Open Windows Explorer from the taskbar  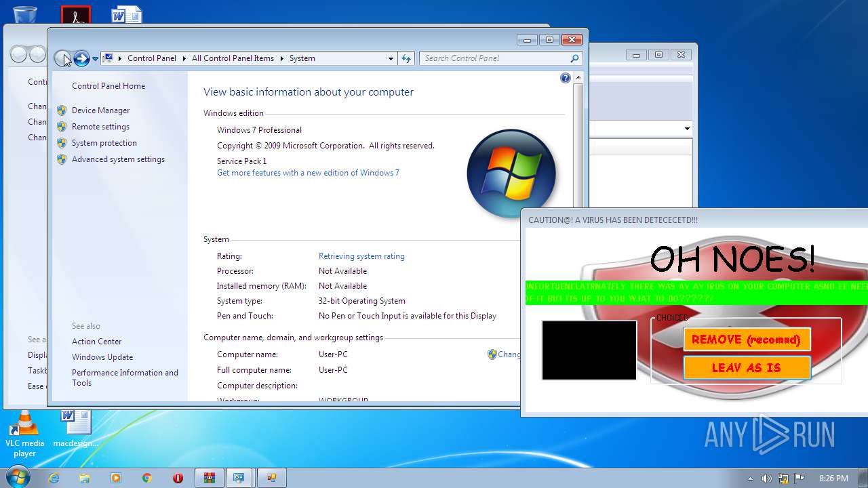(85, 478)
